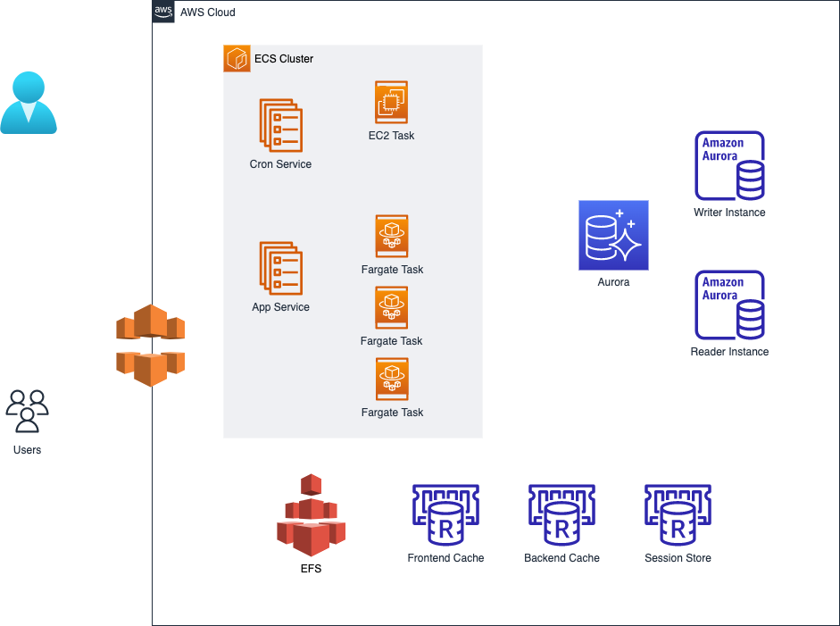Image resolution: width=840 pixels, height=626 pixels.
Task: Click the teal single-person avatar icon
Action: (29, 101)
